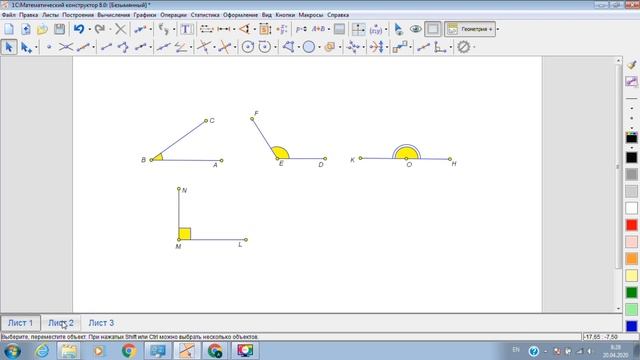The width and height of the screenshot is (640, 360).
Task: Select the circle by center tool
Action: click(x=247, y=47)
